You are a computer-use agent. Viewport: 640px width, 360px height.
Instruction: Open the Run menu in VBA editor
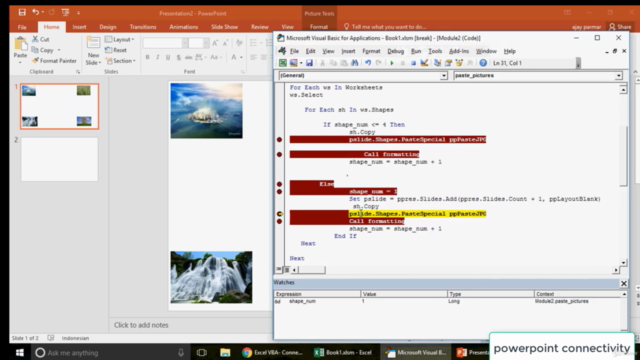point(416,51)
